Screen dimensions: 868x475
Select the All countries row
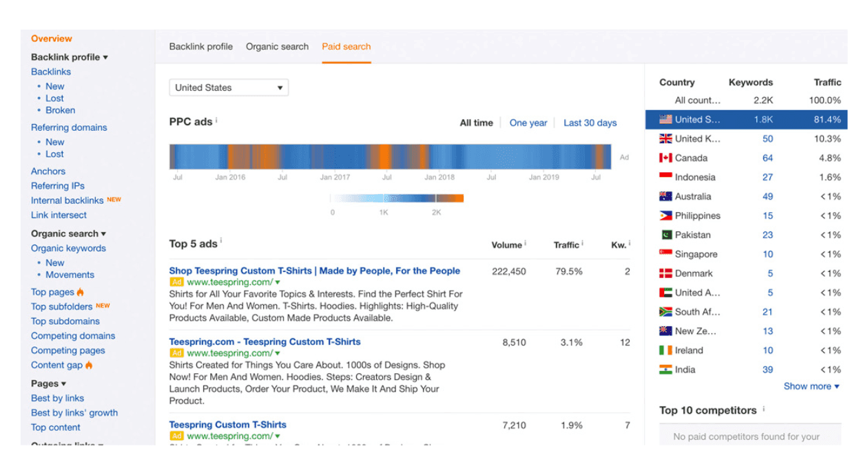click(746, 100)
